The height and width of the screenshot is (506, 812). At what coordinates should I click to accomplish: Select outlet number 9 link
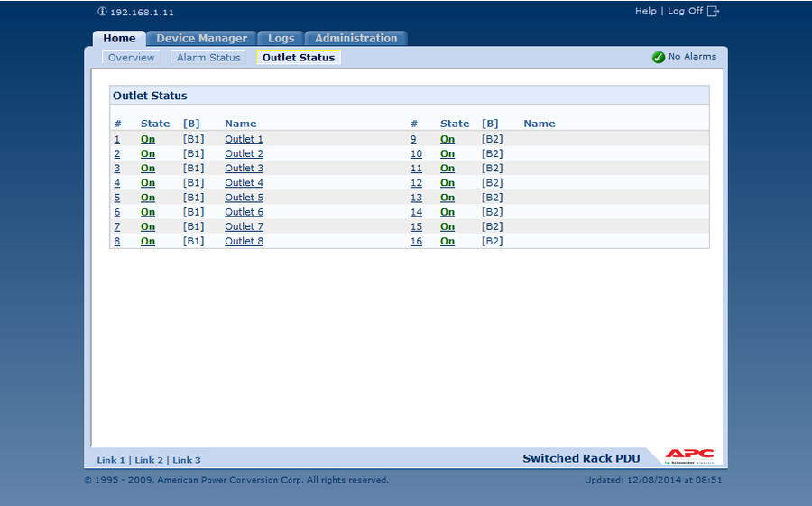(x=413, y=139)
